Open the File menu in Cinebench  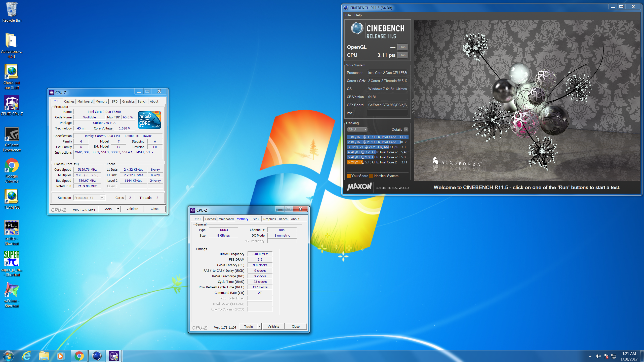348,15
